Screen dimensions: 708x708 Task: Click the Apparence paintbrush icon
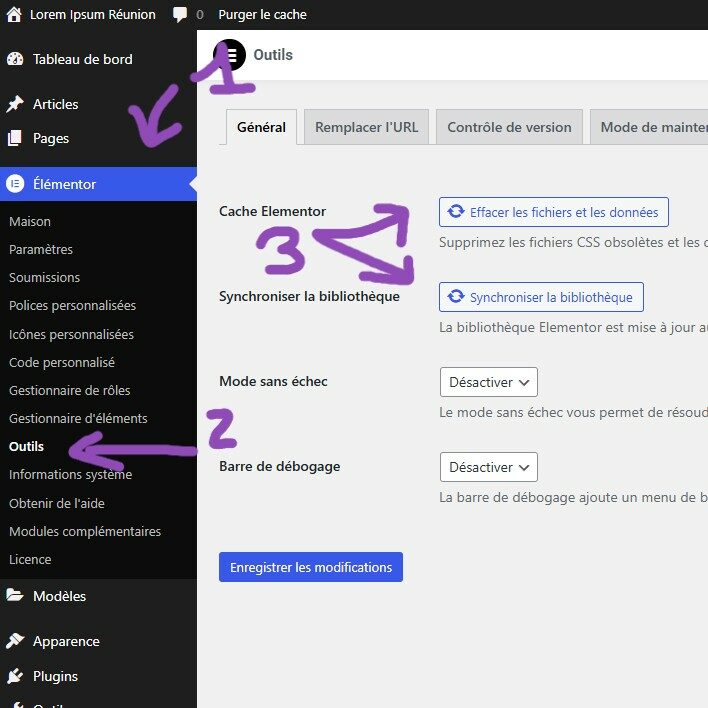(x=15, y=641)
